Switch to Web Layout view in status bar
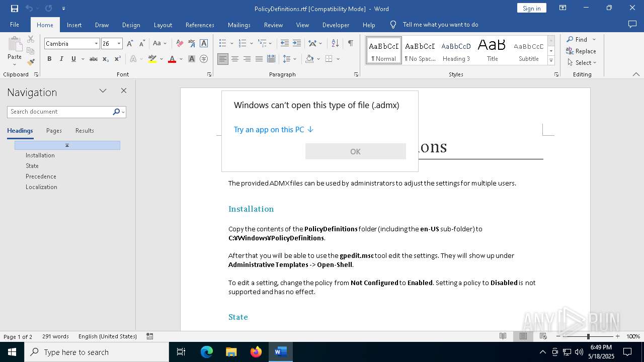This screenshot has height=362, width=644. 543,336
